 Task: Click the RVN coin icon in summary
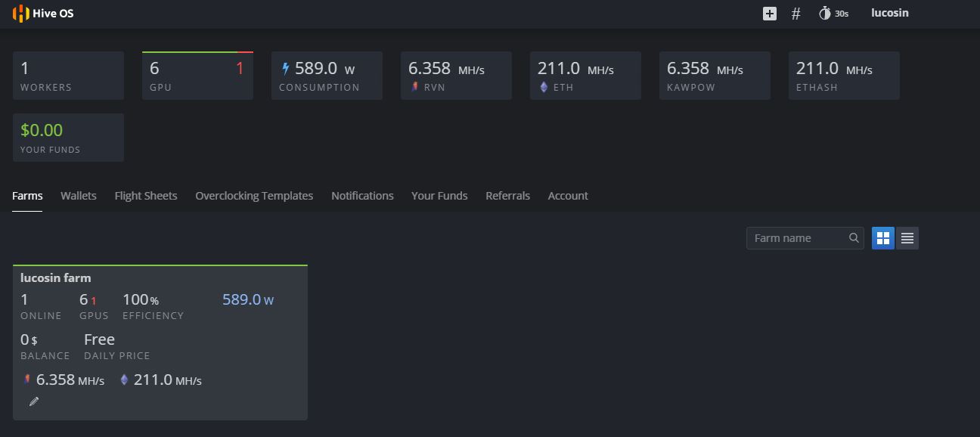point(414,87)
